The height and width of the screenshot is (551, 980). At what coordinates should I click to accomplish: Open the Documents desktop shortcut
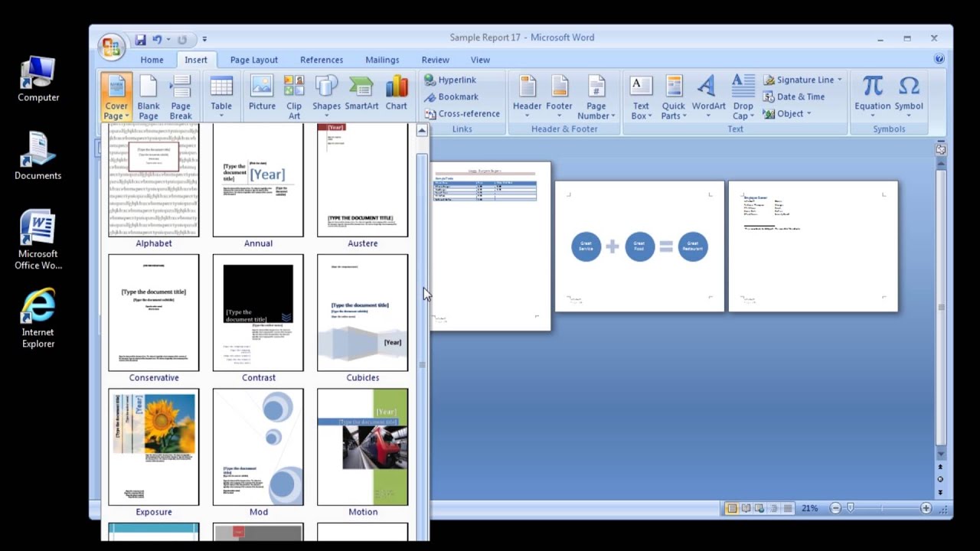pos(38,155)
